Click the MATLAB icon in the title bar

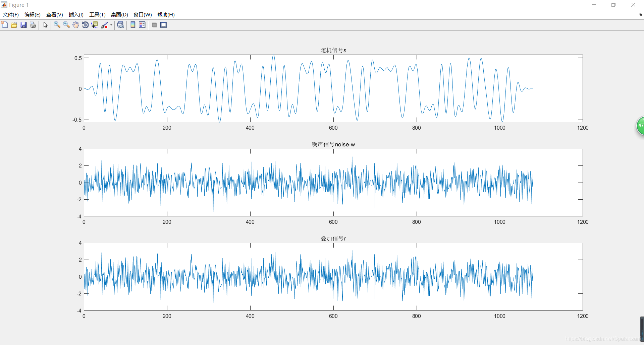point(4,5)
